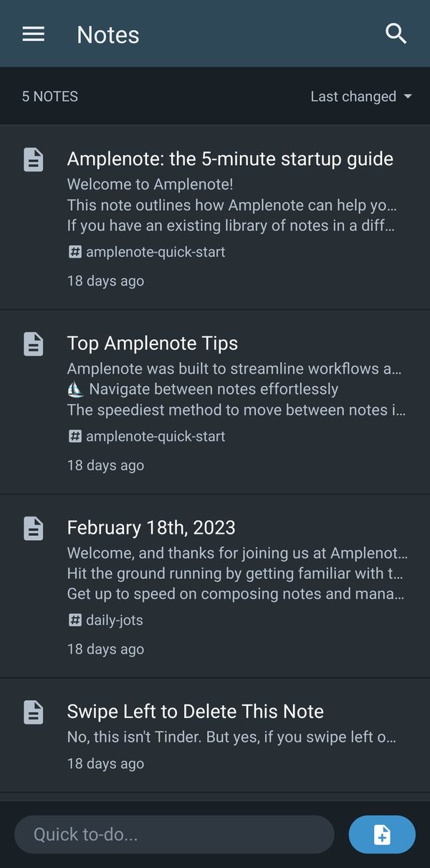
Task: Select the document icon for Top Amplenote Tips
Action: tap(33, 344)
